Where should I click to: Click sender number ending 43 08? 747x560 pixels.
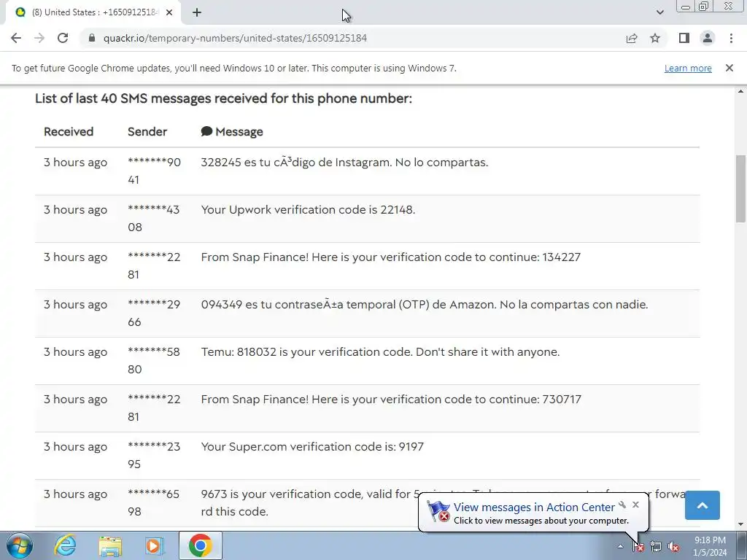tap(153, 218)
